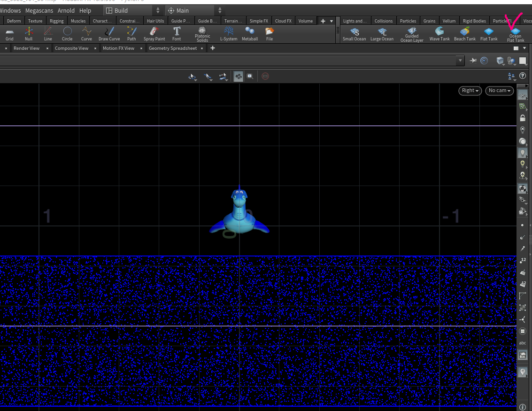Select the Font shelf tool
This screenshot has height=411, width=532.
177,34
